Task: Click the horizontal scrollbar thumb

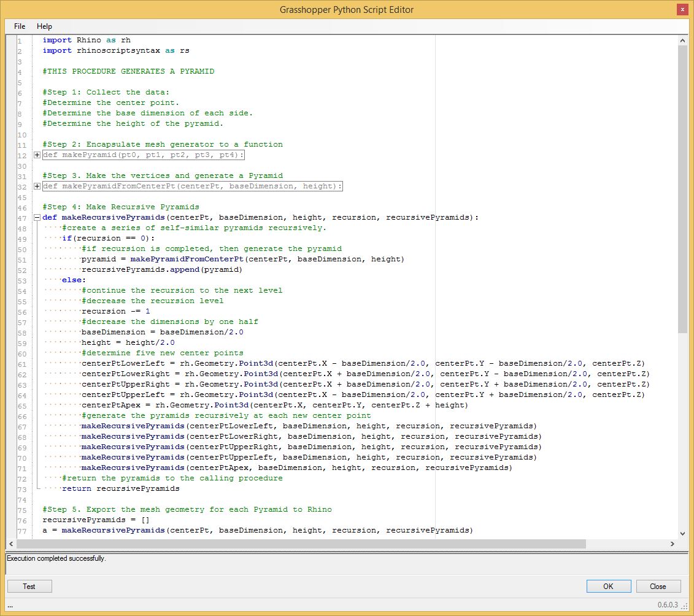Action: coord(301,544)
